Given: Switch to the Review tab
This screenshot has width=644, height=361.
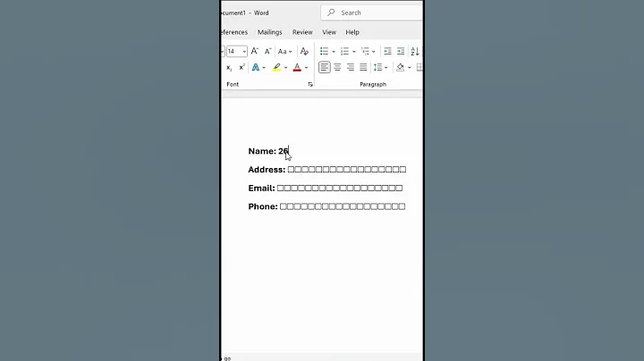Looking at the screenshot, I should (x=302, y=32).
